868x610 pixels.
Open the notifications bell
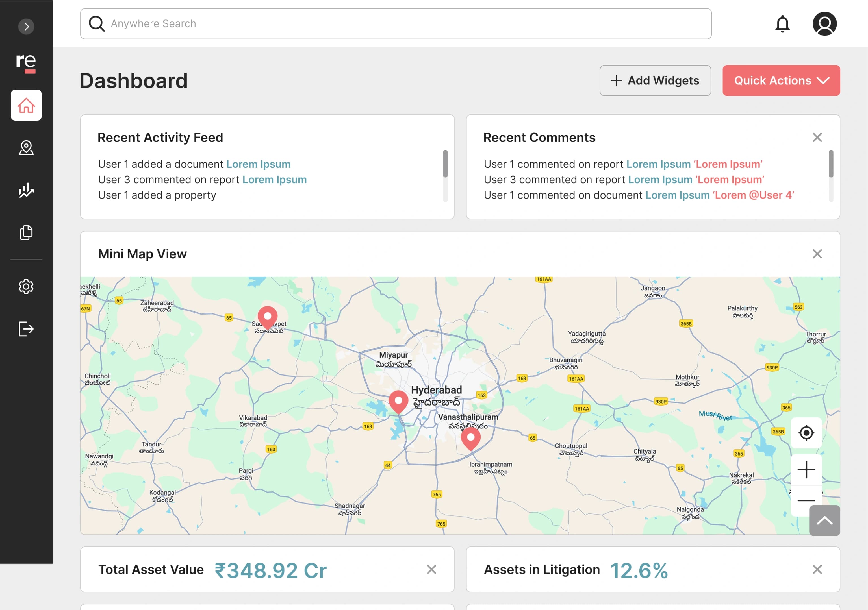[x=782, y=24]
